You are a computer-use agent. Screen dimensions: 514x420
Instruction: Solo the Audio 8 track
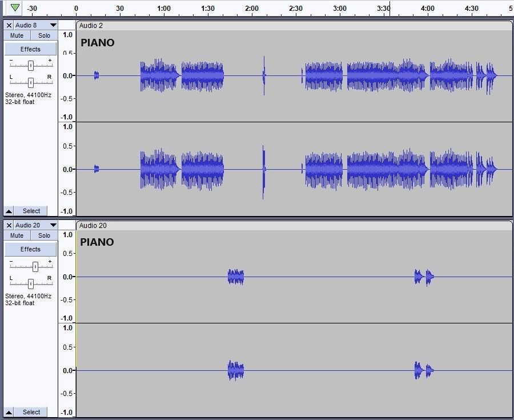point(44,35)
